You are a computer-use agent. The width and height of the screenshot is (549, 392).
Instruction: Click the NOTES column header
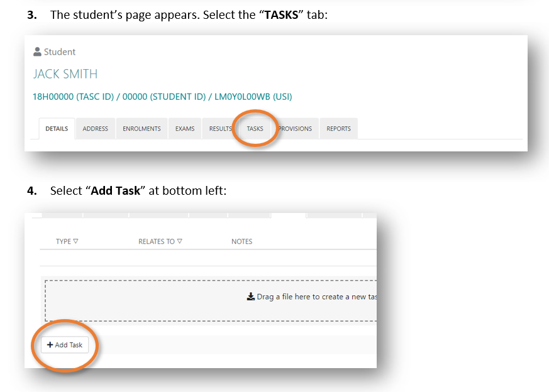pyautogui.click(x=241, y=241)
